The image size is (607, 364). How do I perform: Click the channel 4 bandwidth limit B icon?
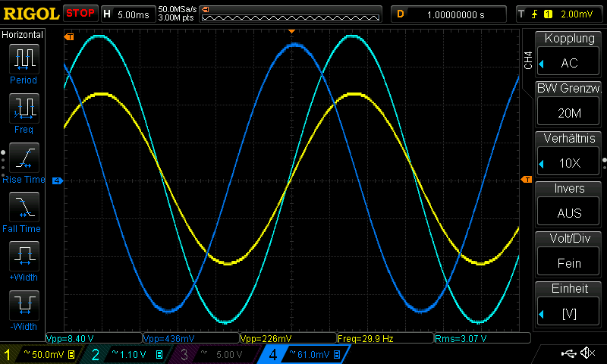pyautogui.click(x=337, y=354)
